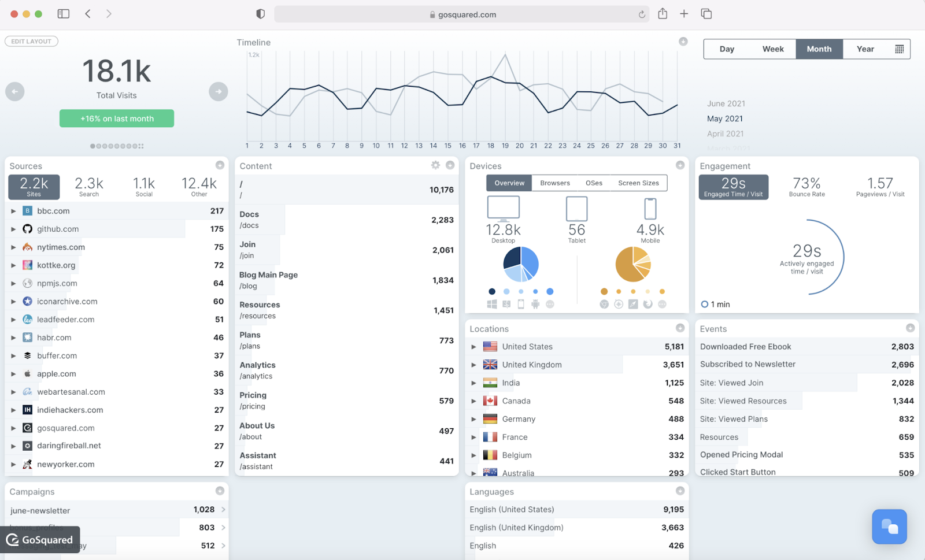Select the Android icon under the OS chart

pos(535,303)
